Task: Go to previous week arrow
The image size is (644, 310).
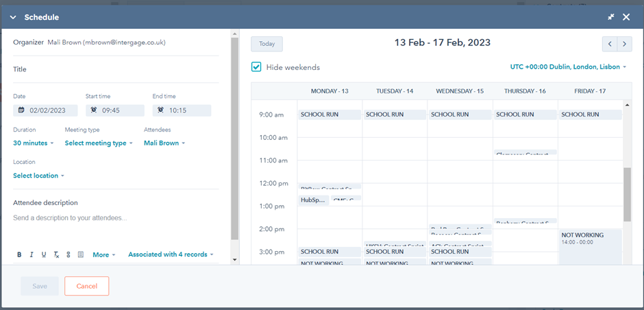Action: point(610,44)
